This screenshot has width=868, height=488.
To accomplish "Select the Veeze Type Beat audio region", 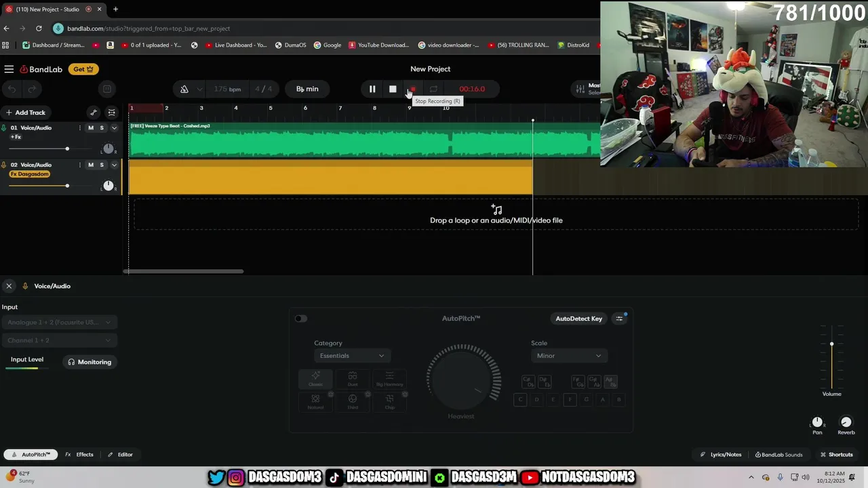I will point(365,140).
